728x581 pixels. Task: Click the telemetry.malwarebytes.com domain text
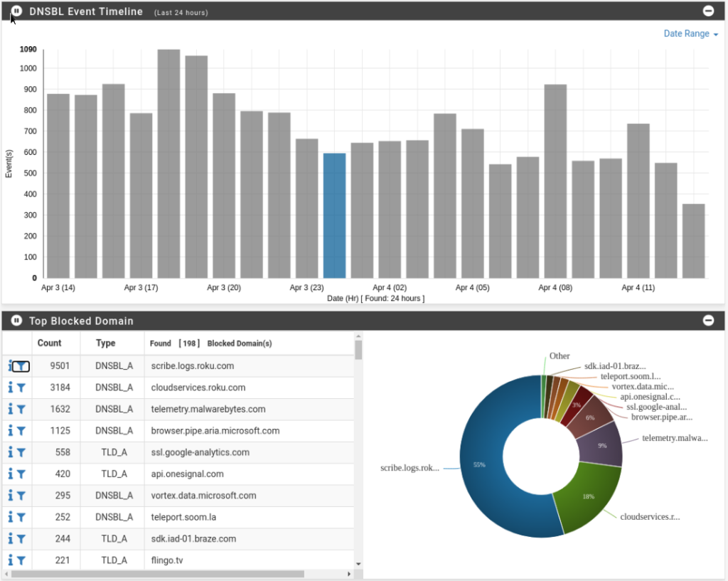208,409
